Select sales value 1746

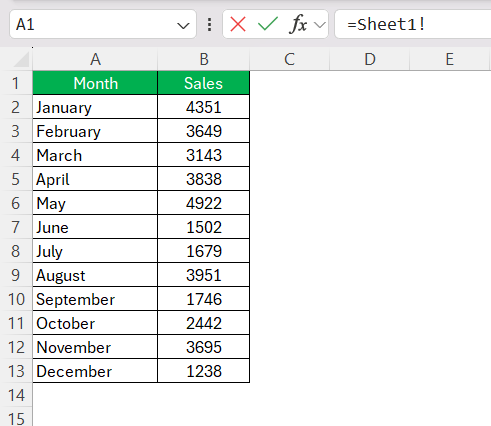click(204, 299)
